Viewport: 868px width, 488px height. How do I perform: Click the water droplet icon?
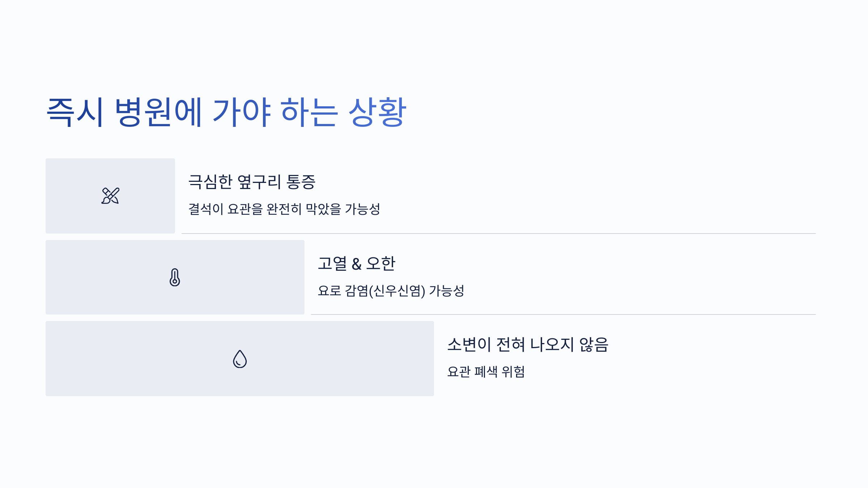240,359
